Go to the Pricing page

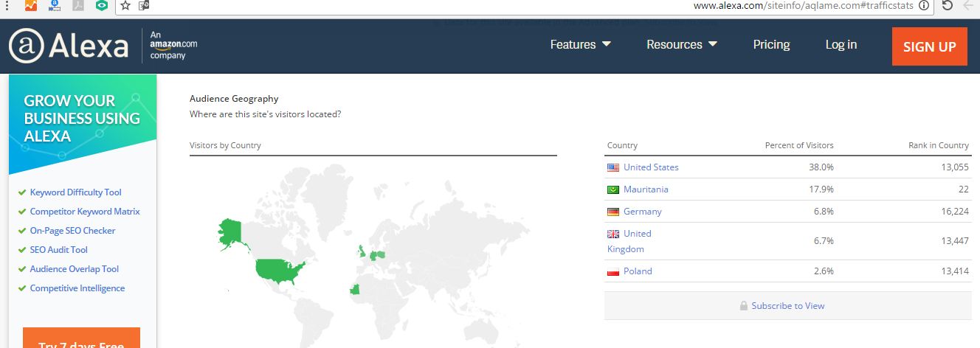click(771, 45)
